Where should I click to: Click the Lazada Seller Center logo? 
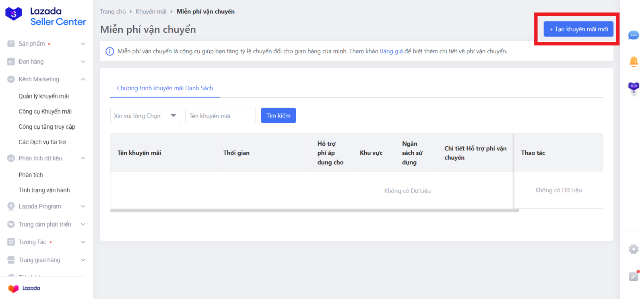point(45,16)
